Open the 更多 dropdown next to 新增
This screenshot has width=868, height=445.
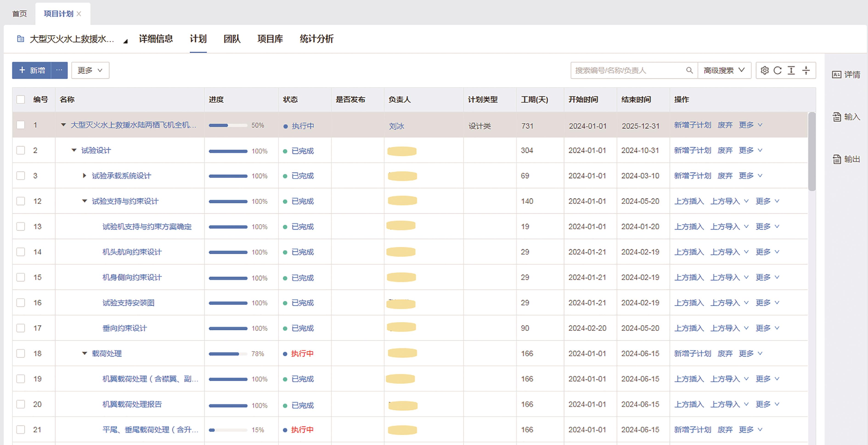[x=90, y=71]
